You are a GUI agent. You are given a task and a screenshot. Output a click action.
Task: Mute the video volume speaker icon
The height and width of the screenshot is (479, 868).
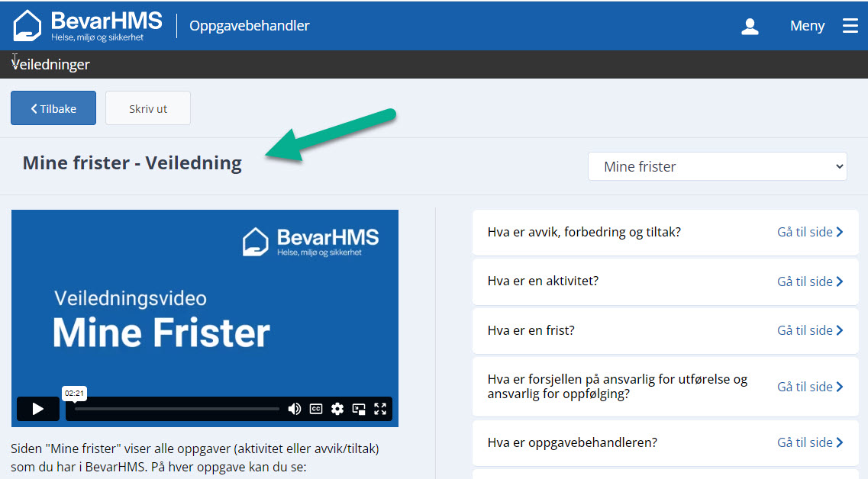(294, 409)
